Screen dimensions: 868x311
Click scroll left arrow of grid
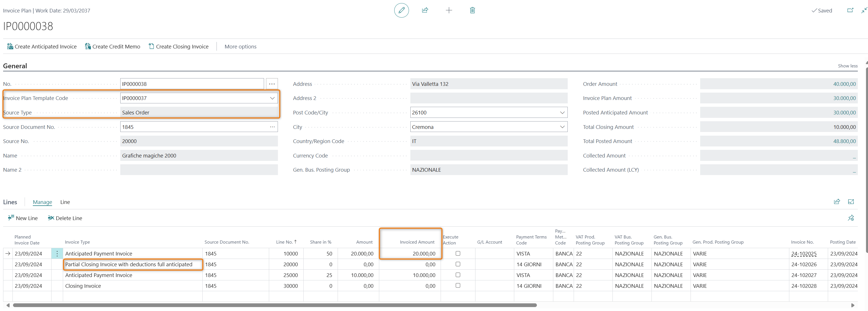click(x=8, y=305)
